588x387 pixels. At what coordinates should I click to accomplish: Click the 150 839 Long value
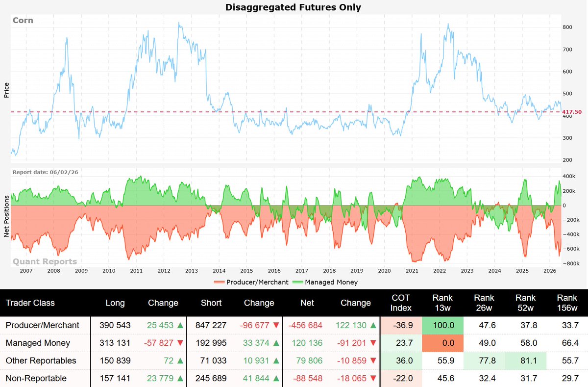[115, 361]
